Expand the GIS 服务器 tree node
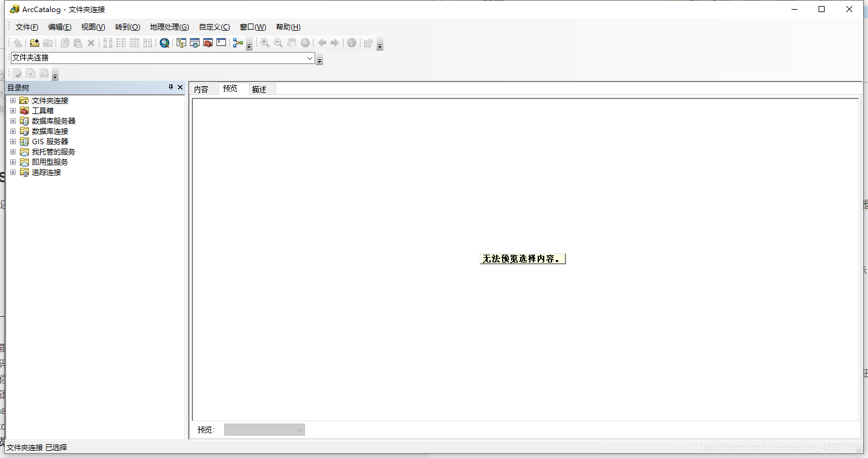This screenshot has width=868, height=458. point(13,141)
